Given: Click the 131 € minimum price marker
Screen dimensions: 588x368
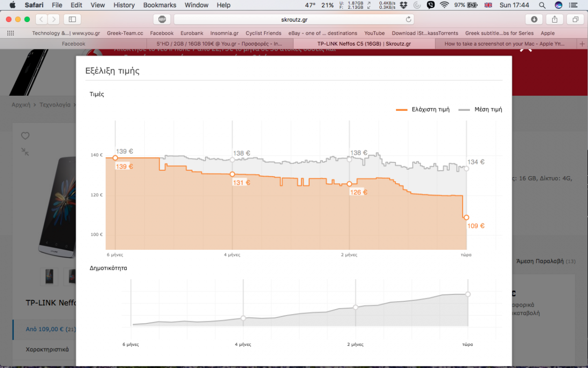Looking at the screenshot, I should [x=232, y=174].
